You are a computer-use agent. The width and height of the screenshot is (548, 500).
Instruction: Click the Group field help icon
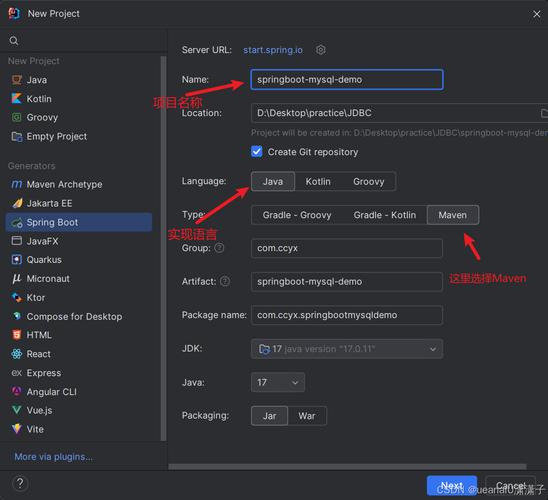pyautogui.click(x=219, y=248)
